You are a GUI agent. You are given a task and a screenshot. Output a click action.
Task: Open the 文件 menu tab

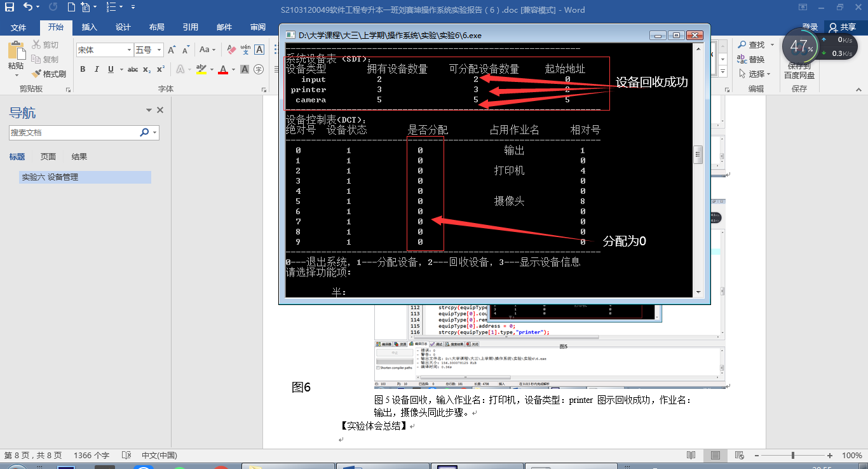pyautogui.click(x=18, y=27)
